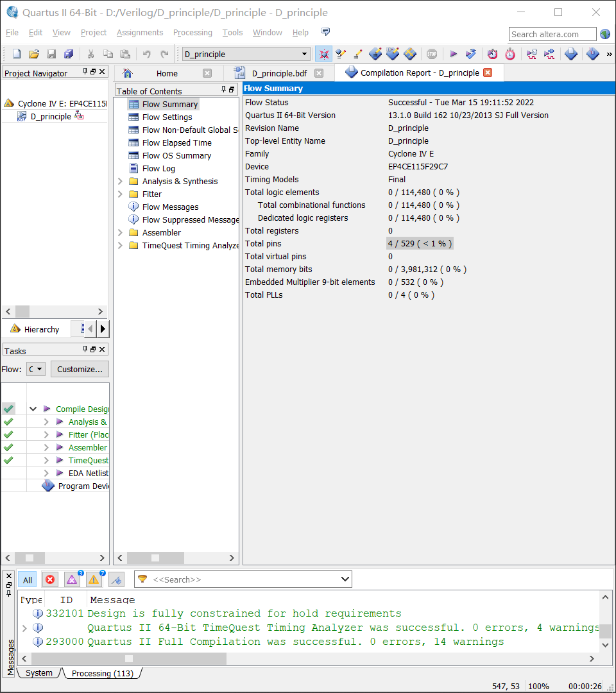
Task: Open the Assignments menu
Action: click(140, 32)
